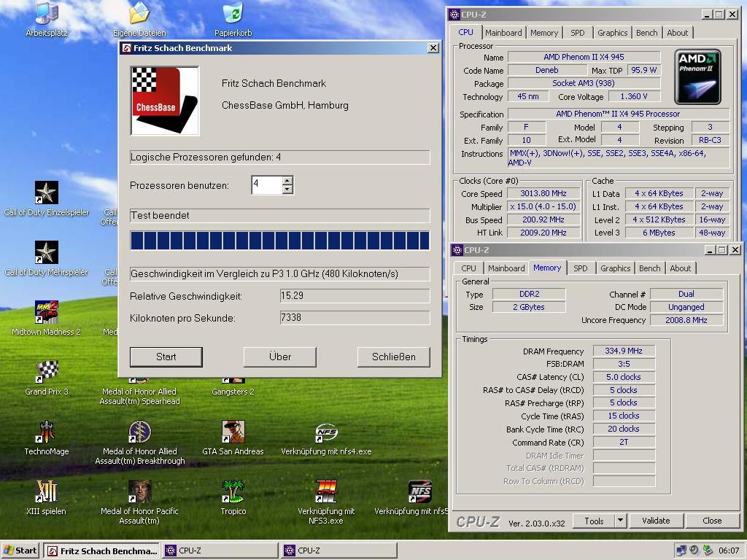Image resolution: width=747 pixels, height=560 pixels.
Task: Click the name field "AMD Phenom II X4 945"
Action: 584,57
